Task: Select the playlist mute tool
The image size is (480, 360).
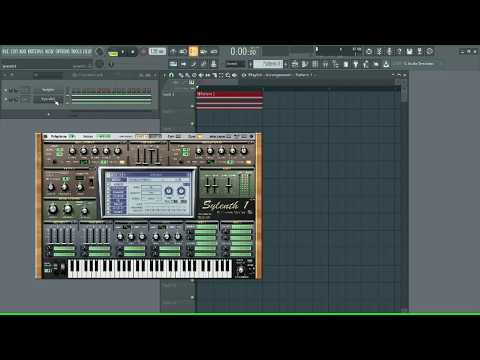Action: 201,75
